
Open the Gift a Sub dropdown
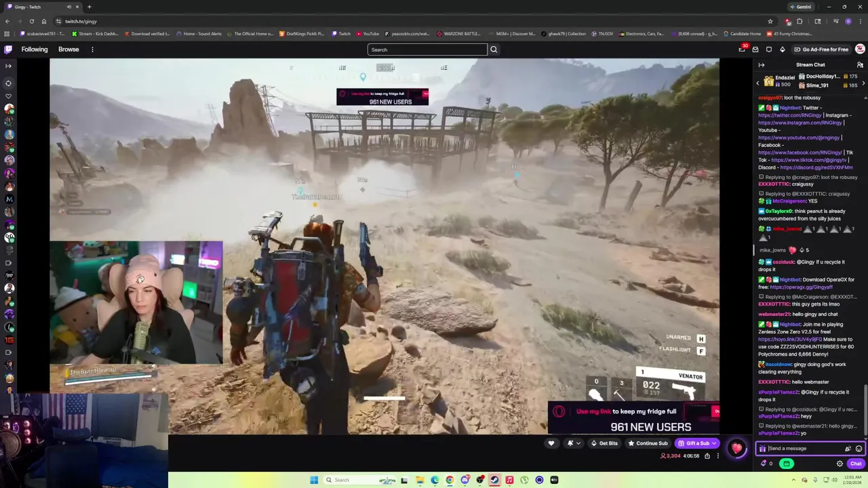pyautogui.click(x=697, y=443)
